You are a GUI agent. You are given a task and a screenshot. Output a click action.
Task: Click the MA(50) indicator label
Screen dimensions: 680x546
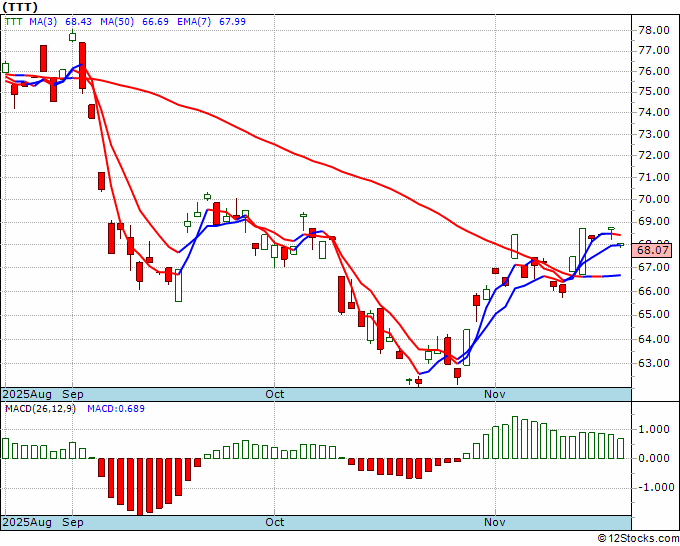pyautogui.click(x=117, y=21)
